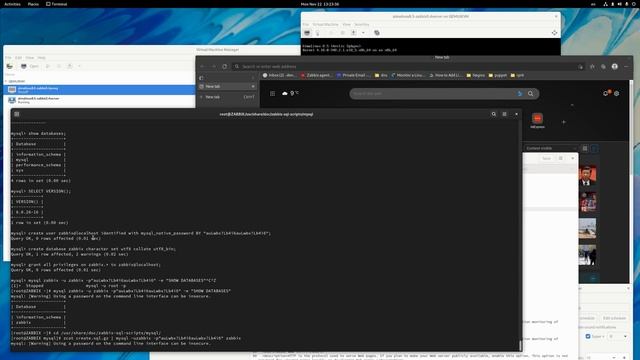The height and width of the screenshot is (360, 640).
Task: Expand shutdown dropdown arrow in VM console toolbar
Action: click(x=363, y=33)
